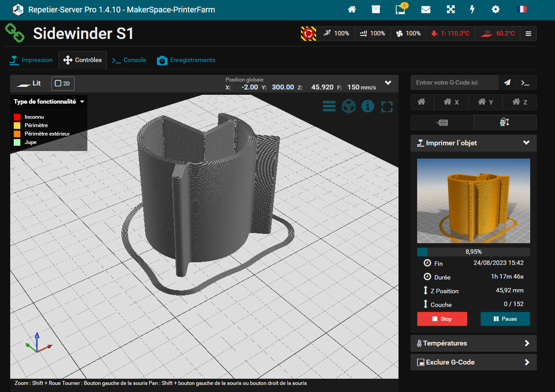
Task: Click the red Stop button
Action: point(442,318)
